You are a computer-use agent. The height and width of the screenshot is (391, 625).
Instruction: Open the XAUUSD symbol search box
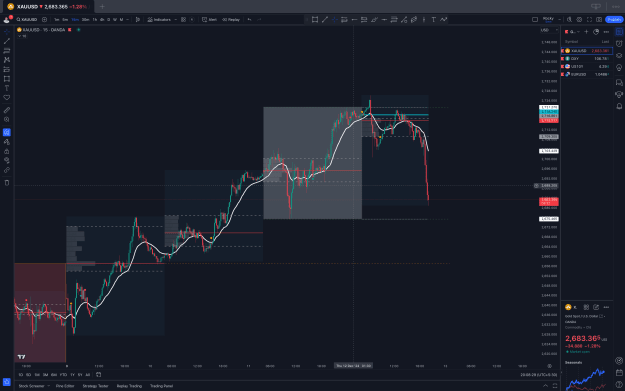pos(27,20)
